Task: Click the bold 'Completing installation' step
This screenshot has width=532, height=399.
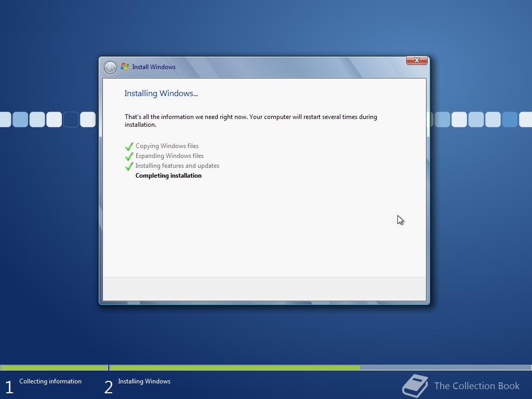Action: coord(168,176)
